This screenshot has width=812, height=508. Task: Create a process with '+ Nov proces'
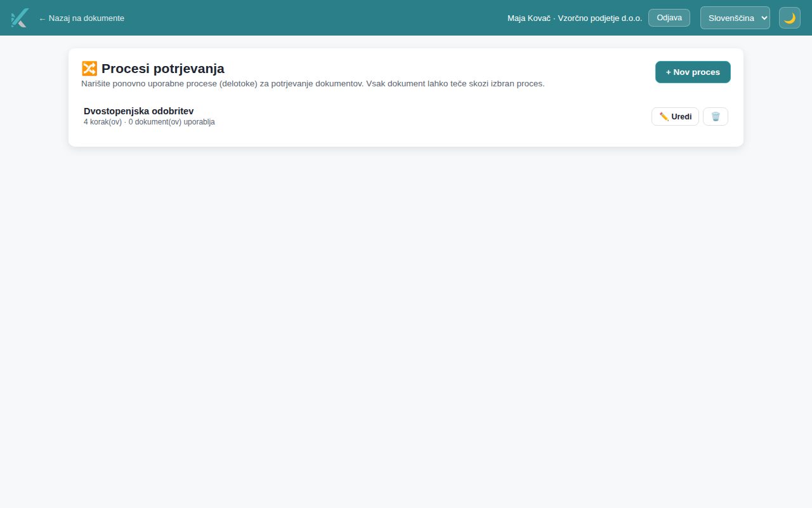693,72
